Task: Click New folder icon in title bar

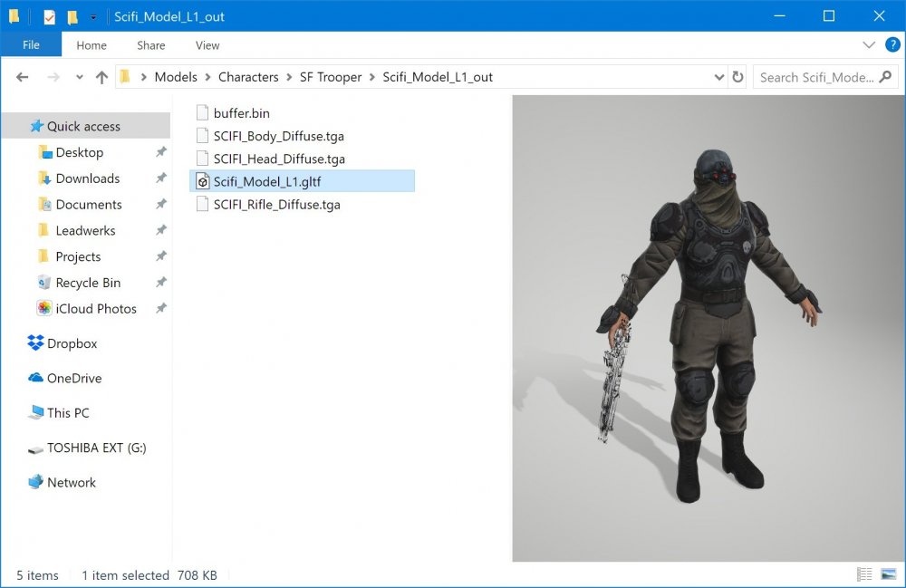Action: (72, 16)
